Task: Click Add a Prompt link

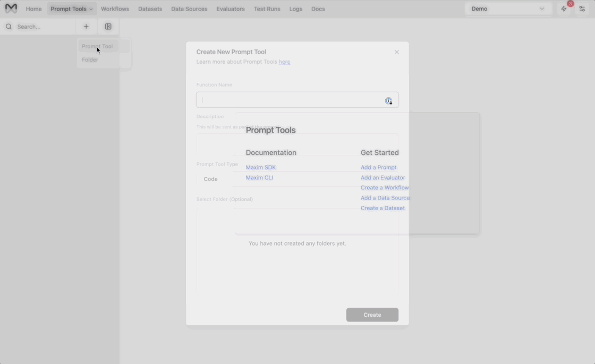Action: tap(378, 167)
